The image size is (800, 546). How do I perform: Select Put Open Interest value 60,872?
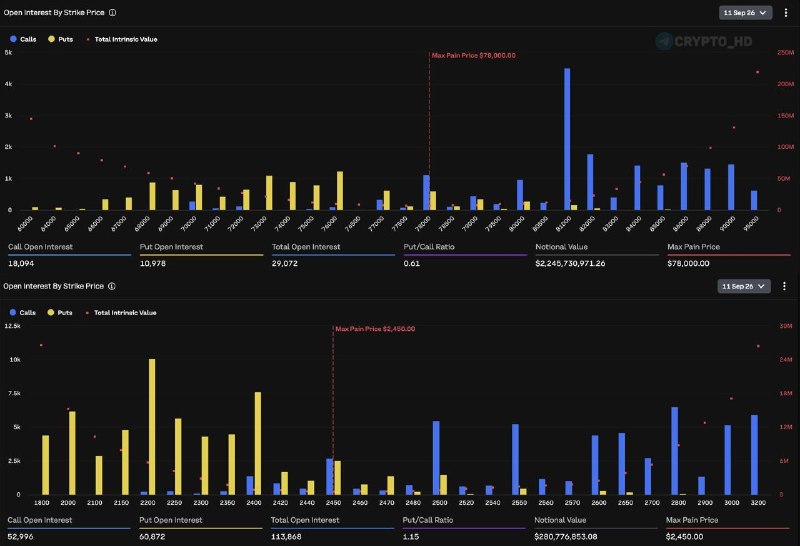tap(152, 537)
